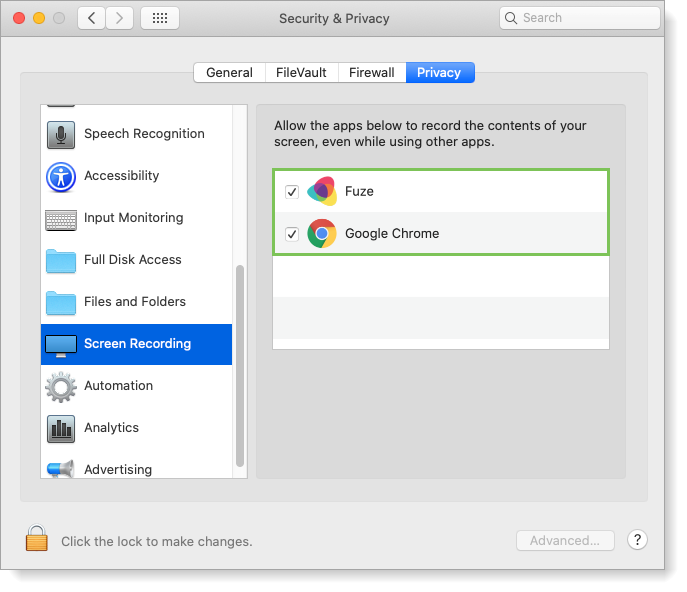Show all preferences grid button
The height and width of the screenshot is (592, 687).
coord(160,18)
